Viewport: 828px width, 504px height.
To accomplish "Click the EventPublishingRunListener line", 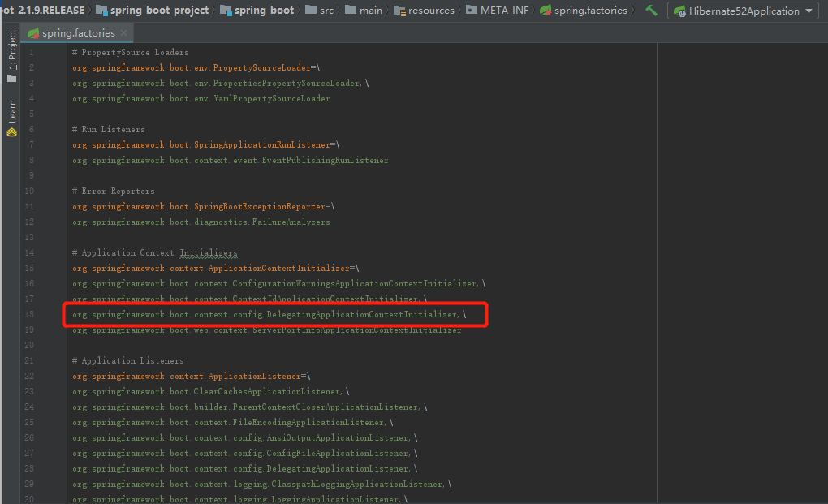I will click(231, 160).
